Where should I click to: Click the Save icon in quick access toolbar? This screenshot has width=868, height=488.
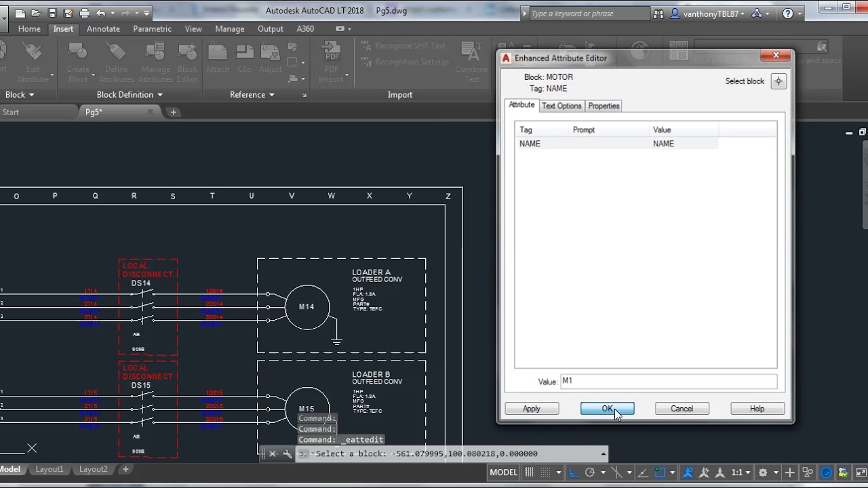coord(52,13)
